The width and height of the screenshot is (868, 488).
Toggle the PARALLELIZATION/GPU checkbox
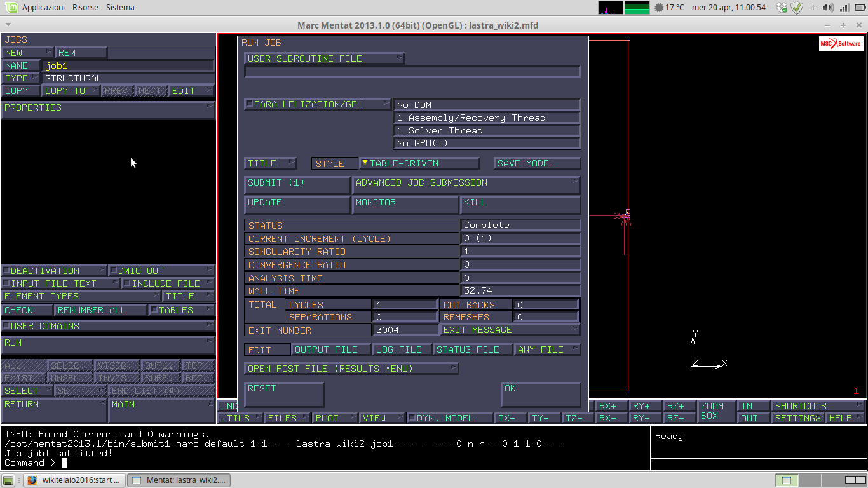[250, 104]
